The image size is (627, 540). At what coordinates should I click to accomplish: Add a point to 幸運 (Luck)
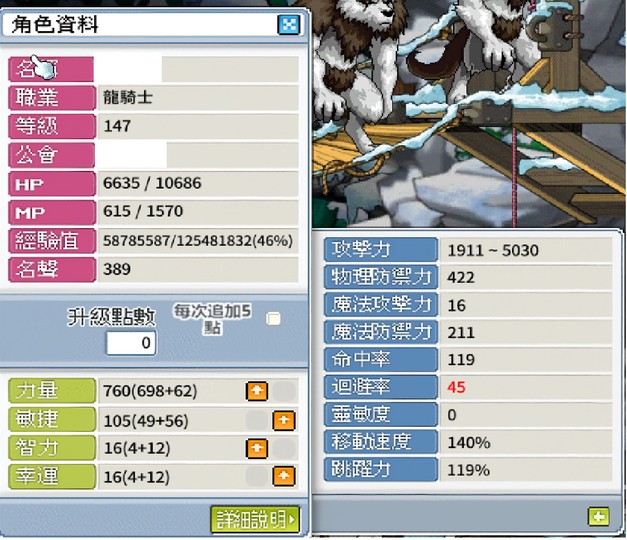click(x=284, y=476)
